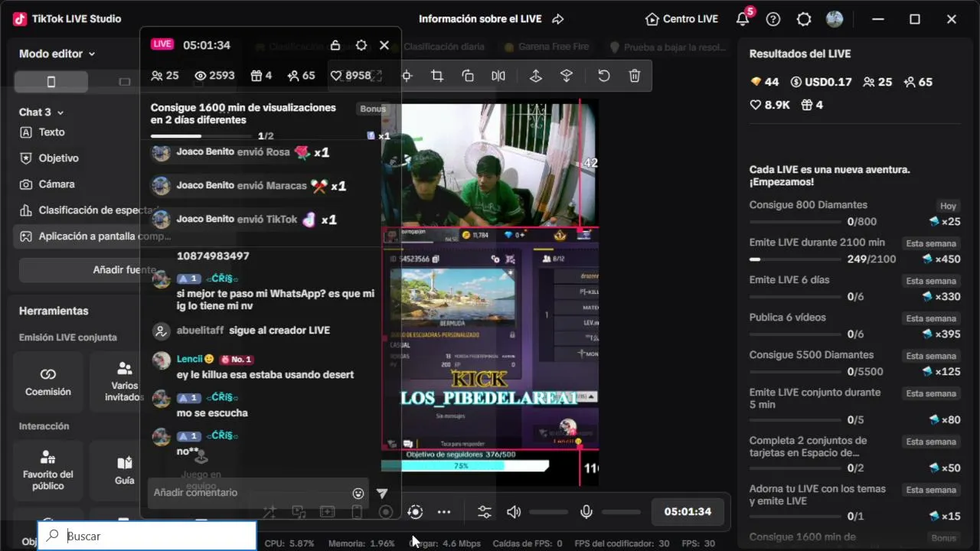The height and width of the screenshot is (551, 980).
Task: Delete the selected source with trash icon
Action: click(x=635, y=76)
